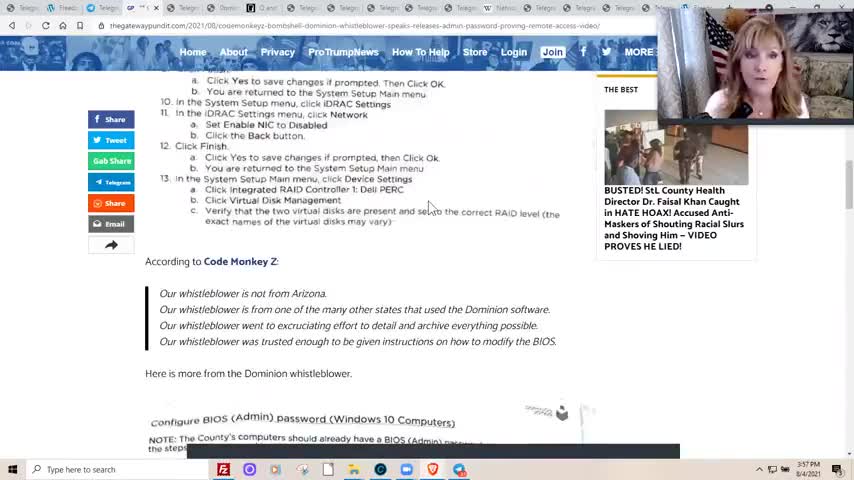Open the Privacy page link

(x=277, y=52)
